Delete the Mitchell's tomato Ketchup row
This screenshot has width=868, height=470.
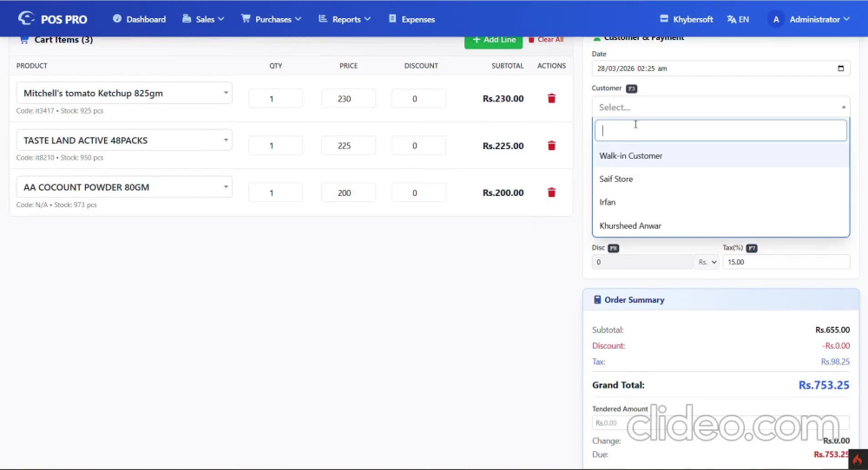tap(551, 99)
